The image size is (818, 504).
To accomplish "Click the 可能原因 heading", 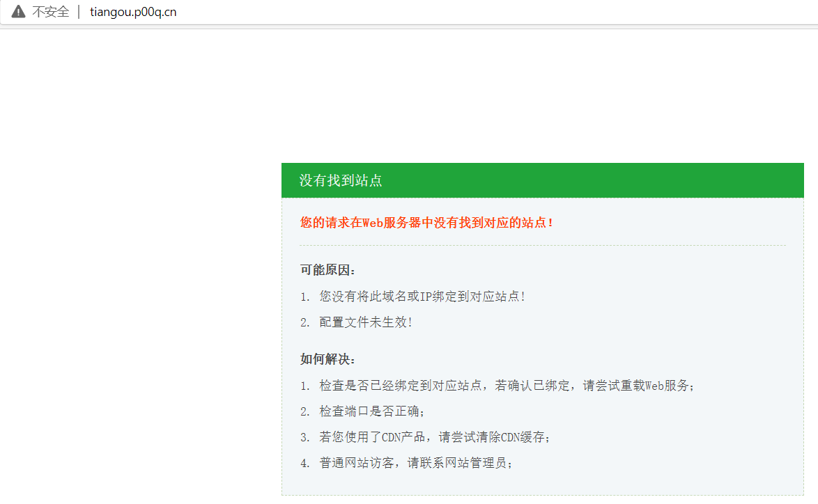I will coord(328,270).
